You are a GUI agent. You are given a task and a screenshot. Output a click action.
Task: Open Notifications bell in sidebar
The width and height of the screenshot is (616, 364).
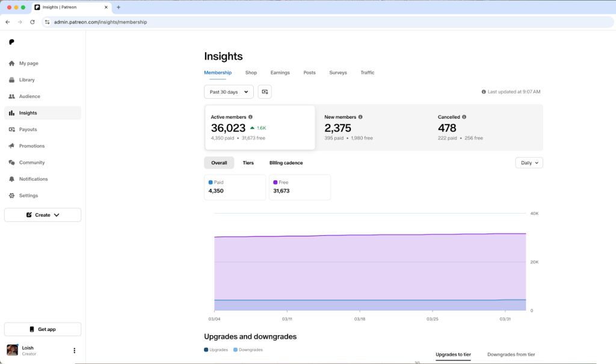pyautogui.click(x=12, y=179)
